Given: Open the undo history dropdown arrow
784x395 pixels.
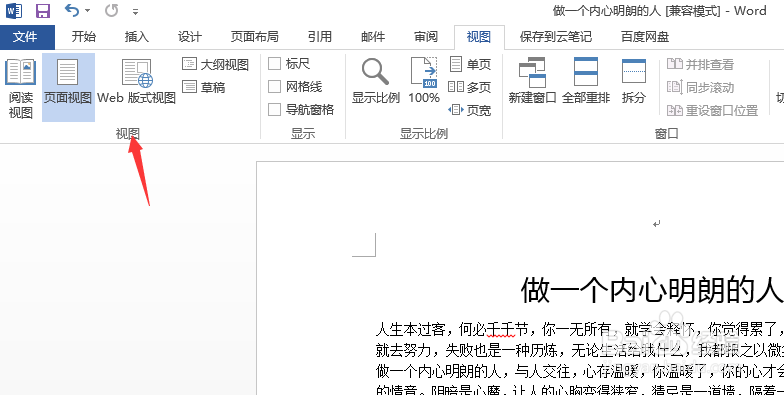Looking at the screenshot, I should [x=88, y=10].
